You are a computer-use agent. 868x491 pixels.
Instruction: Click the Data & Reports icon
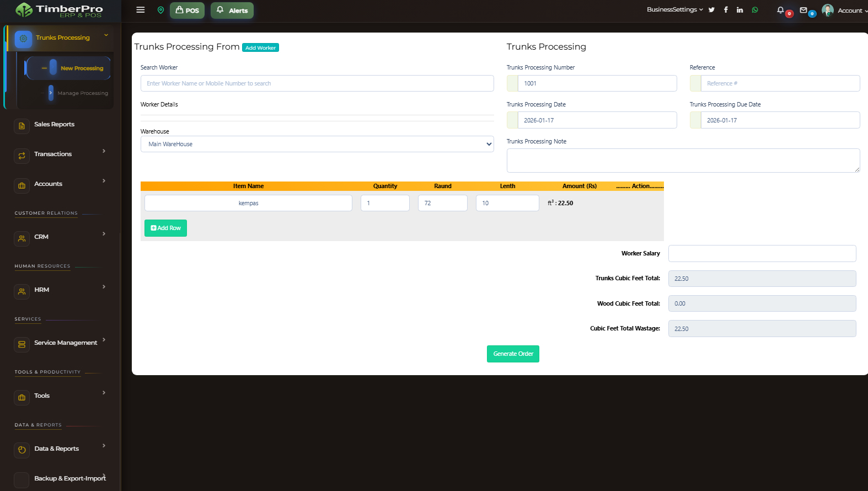click(22, 450)
